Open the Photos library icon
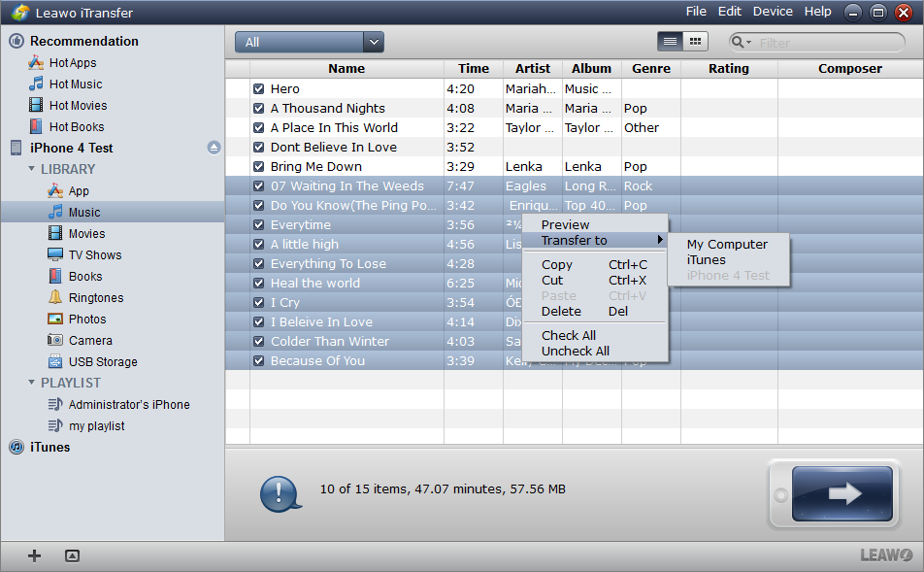 pyautogui.click(x=55, y=320)
